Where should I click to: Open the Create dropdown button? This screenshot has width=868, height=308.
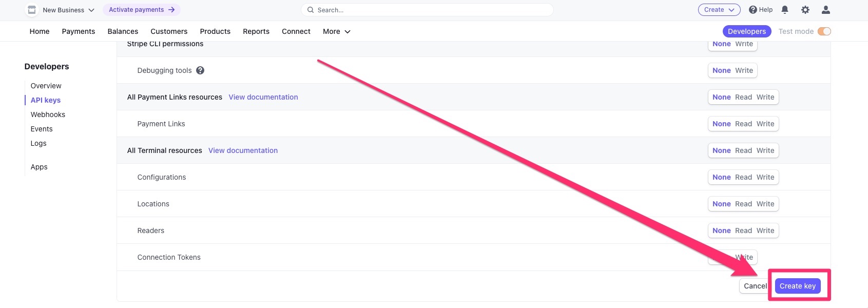pos(719,10)
